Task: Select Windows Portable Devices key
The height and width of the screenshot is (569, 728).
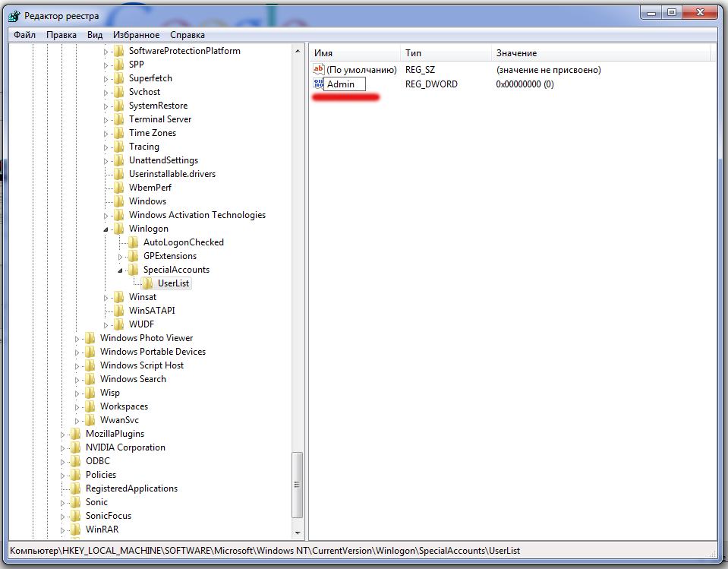Action: pyautogui.click(x=153, y=352)
